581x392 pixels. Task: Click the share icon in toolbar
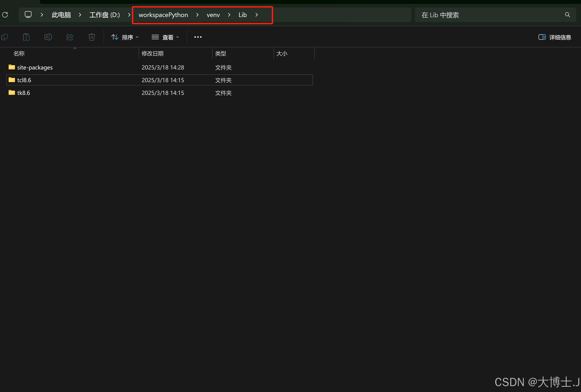[70, 37]
